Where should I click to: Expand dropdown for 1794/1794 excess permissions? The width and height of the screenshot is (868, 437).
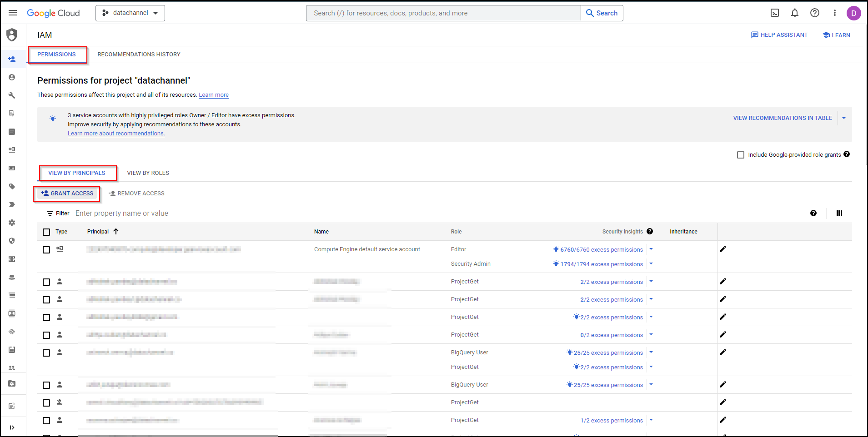click(651, 263)
